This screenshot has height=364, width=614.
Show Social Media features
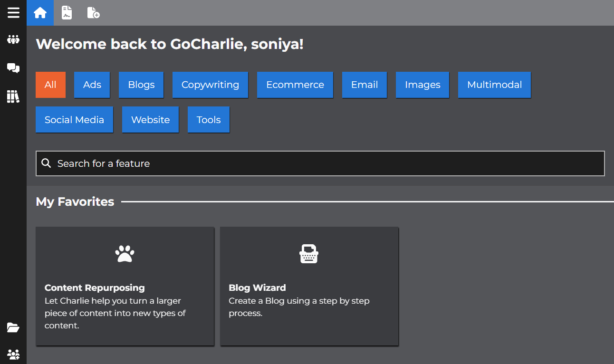tap(74, 120)
